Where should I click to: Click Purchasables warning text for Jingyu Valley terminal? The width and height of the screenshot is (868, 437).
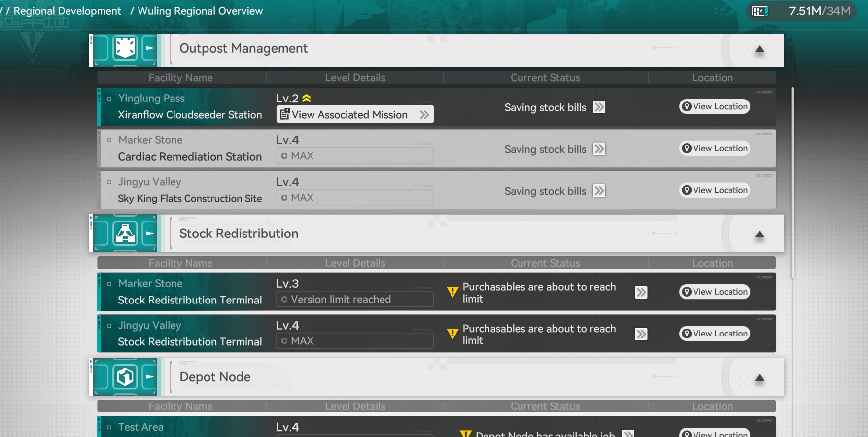tap(539, 335)
